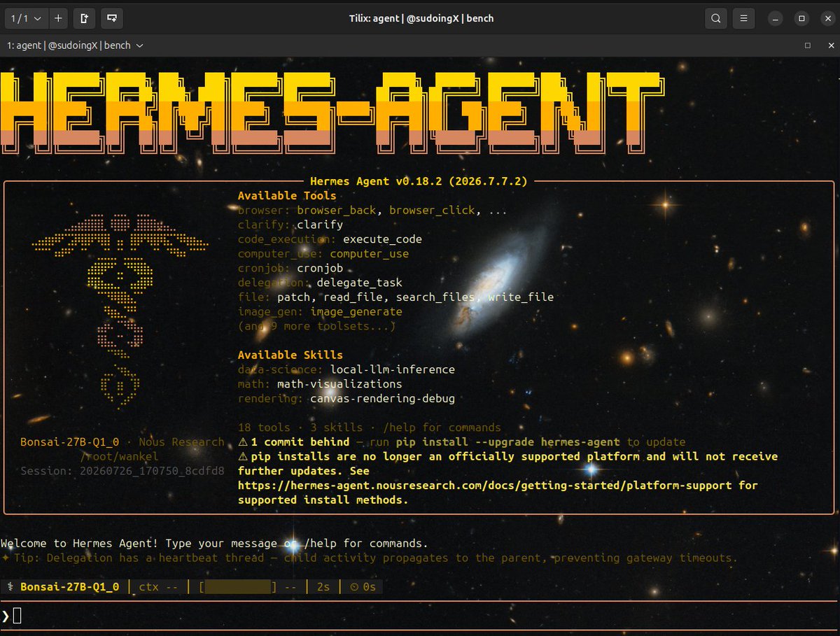Click 'computer_use' tool value

[370, 254]
